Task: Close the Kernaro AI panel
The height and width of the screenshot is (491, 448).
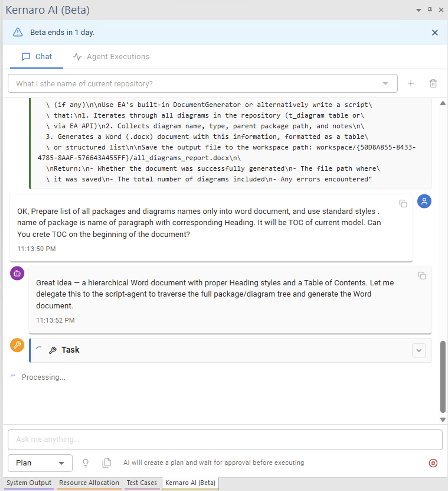Action: point(441,10)
